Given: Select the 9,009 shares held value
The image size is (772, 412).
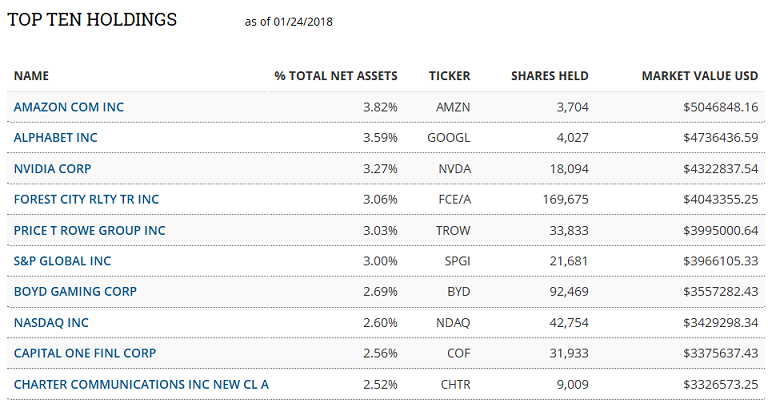Looking at the screenshot, I should (x=572, y=384).
